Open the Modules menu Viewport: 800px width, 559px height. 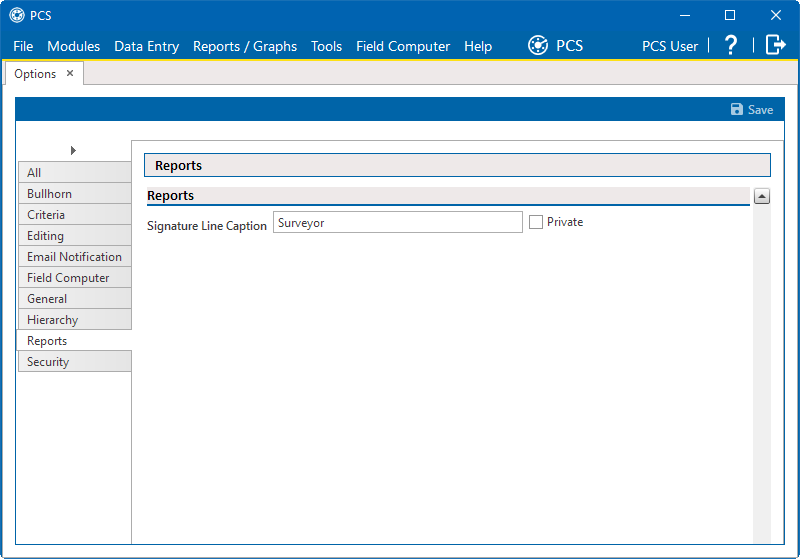click(x=73, y=46)
